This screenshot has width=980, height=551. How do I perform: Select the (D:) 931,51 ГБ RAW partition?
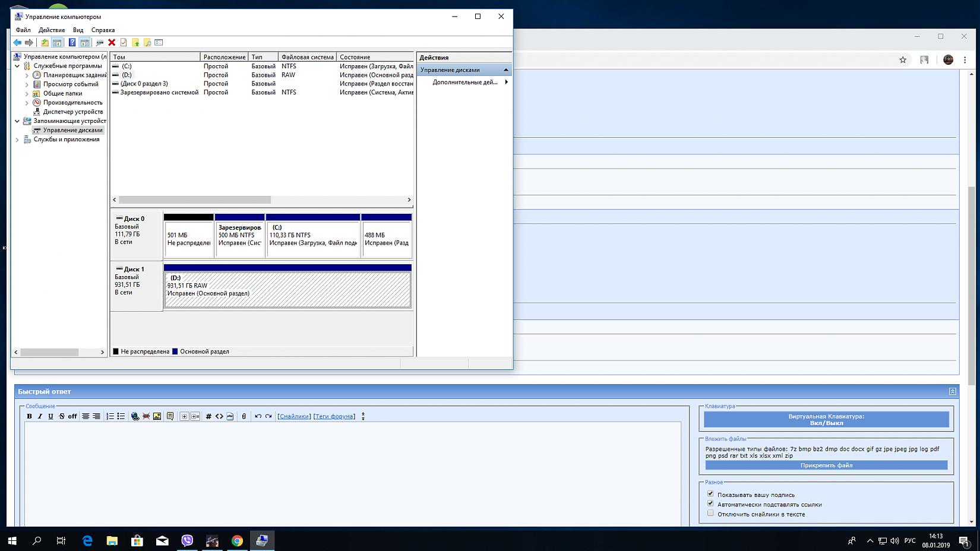click(287, 289)
